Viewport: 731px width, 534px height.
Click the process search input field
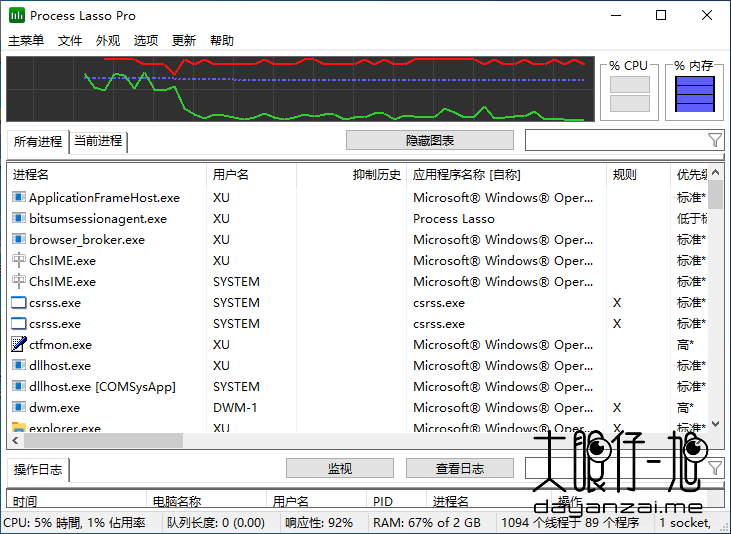pos(615,140)
